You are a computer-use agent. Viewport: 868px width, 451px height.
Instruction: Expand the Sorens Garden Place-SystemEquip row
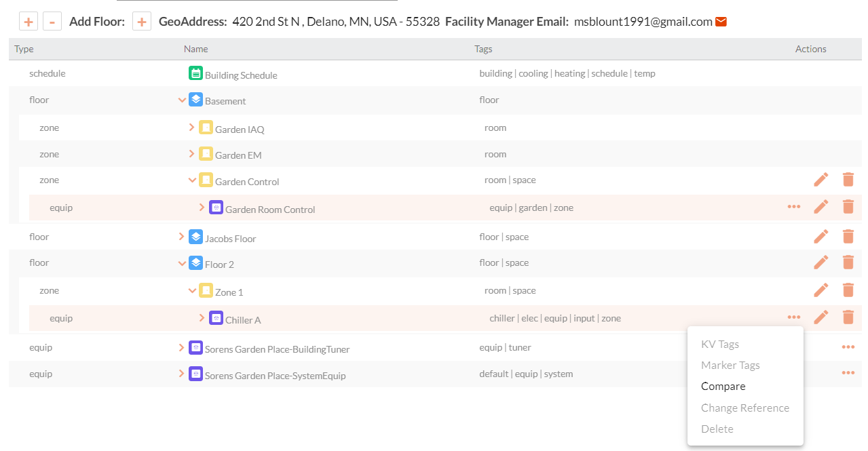[x=181, y=373]
